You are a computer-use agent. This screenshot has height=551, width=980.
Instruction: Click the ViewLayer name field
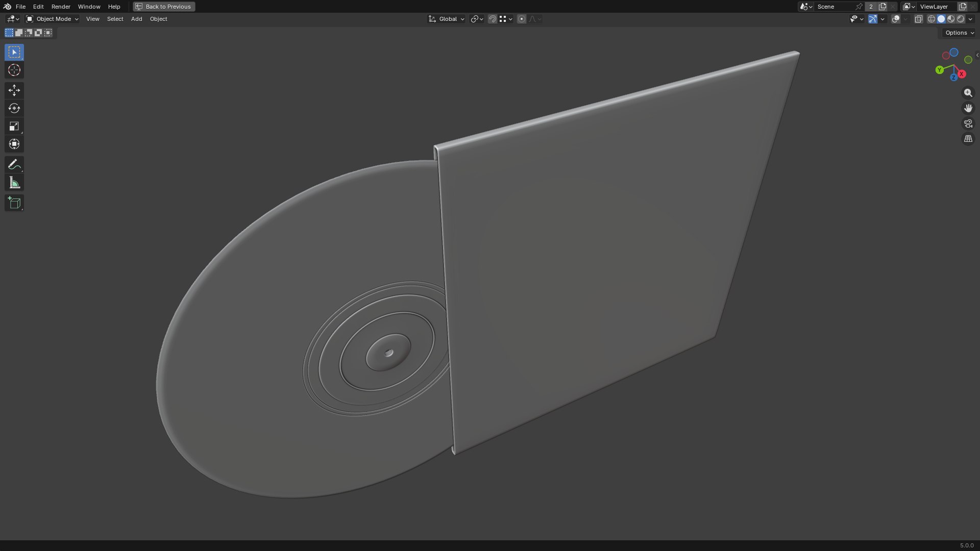(x=937, y=7)
